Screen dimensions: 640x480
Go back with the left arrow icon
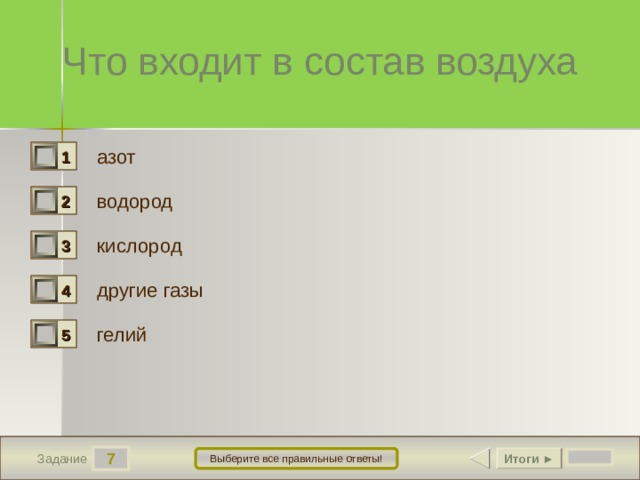coord(480,458)
